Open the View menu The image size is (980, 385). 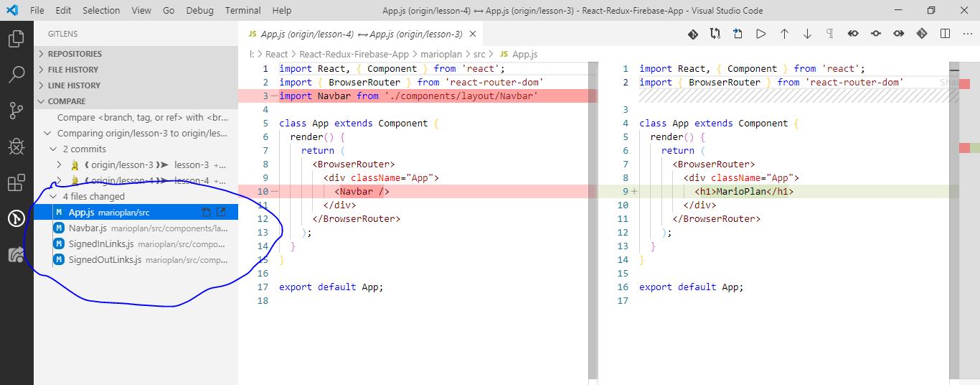141,10
